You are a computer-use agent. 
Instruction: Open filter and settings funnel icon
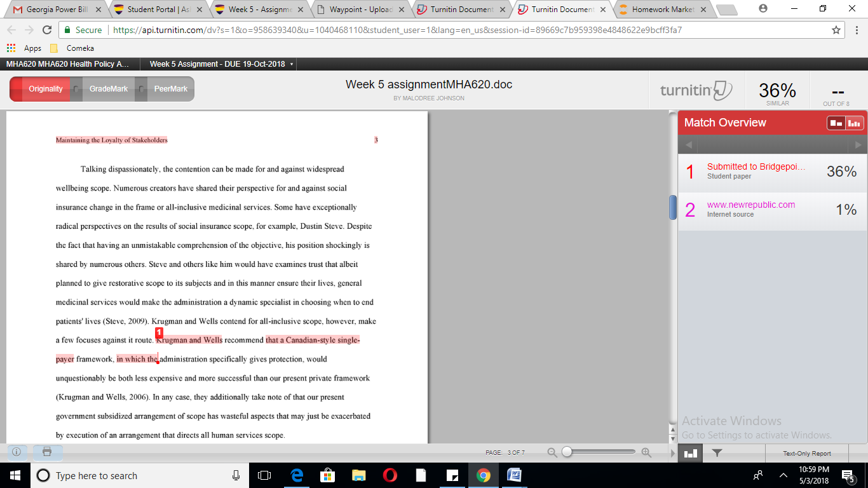click(x=717, y=453)
